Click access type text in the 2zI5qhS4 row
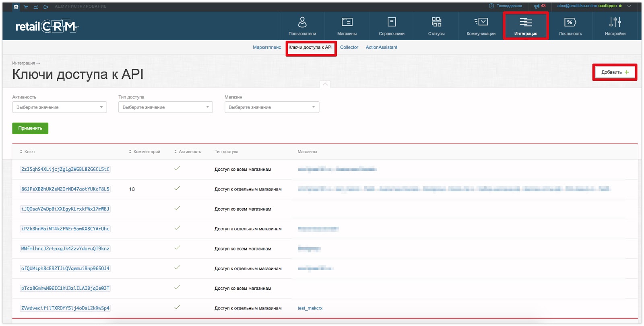Screen dimensions: 644x326 [243, 170]
